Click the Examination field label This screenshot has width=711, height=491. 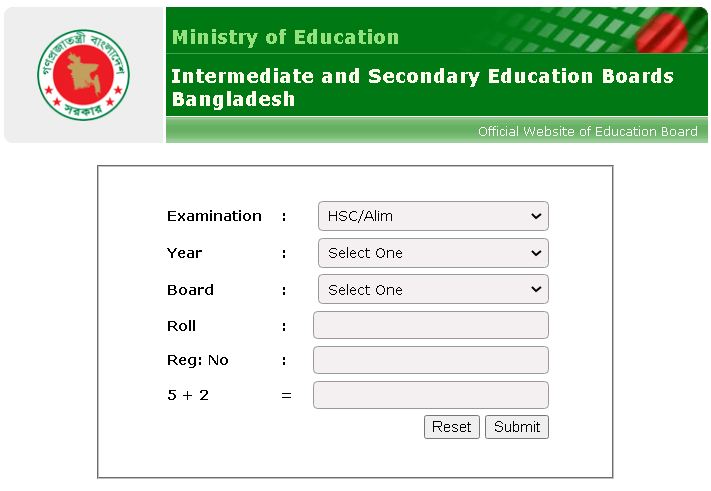click(x=214, y=216)
